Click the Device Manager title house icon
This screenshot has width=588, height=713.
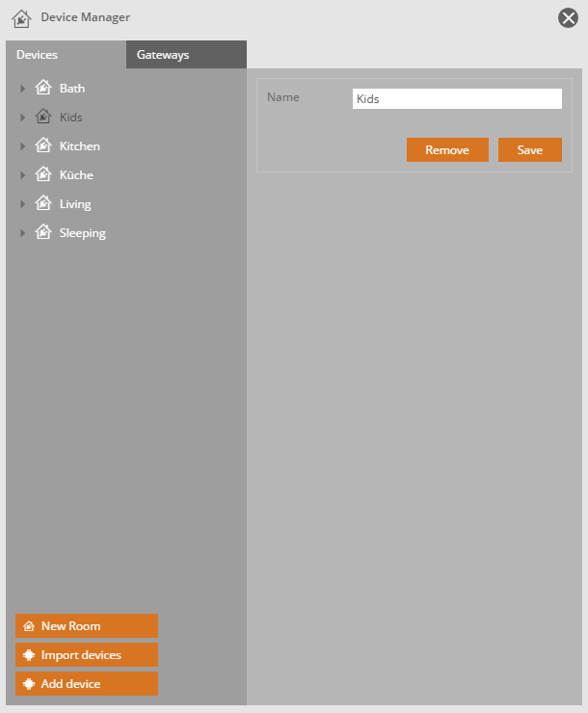click(x=21, y=18)
